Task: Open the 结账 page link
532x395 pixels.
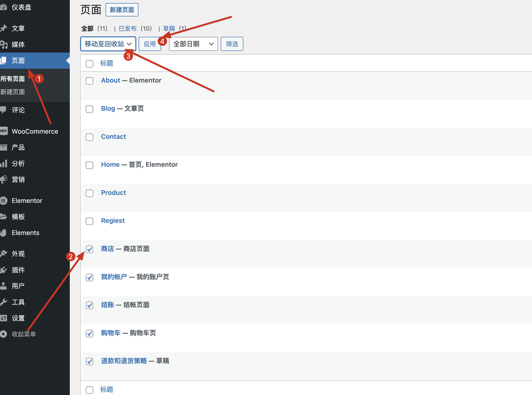Action: click(108, 305)
